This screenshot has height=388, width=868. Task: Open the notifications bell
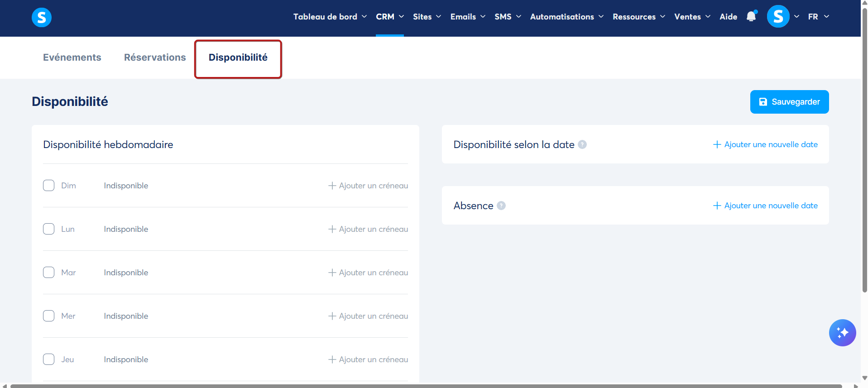[751, 16]
